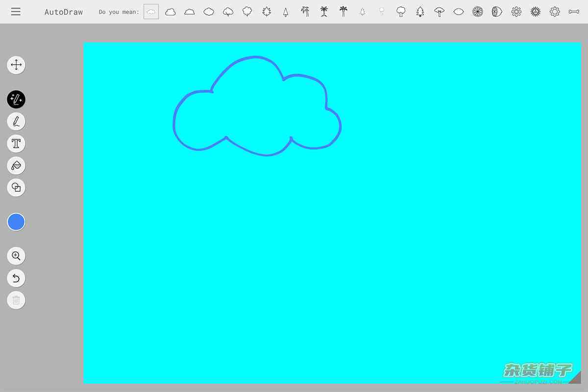Open the hamburger menu

point(16,11)
